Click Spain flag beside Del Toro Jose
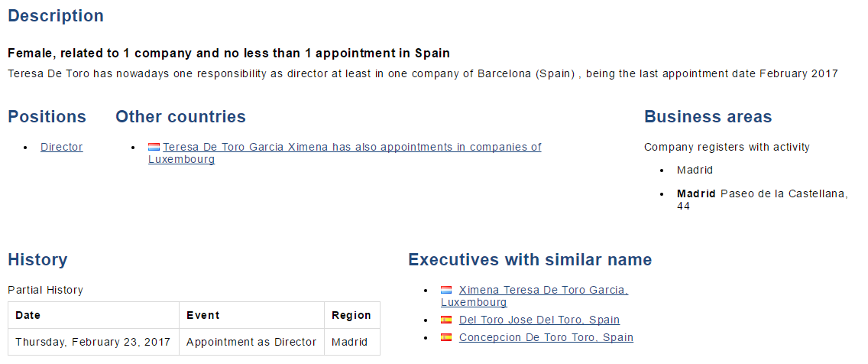The width and height of the screenshot is (868, 364). click(x=446, y=320)
